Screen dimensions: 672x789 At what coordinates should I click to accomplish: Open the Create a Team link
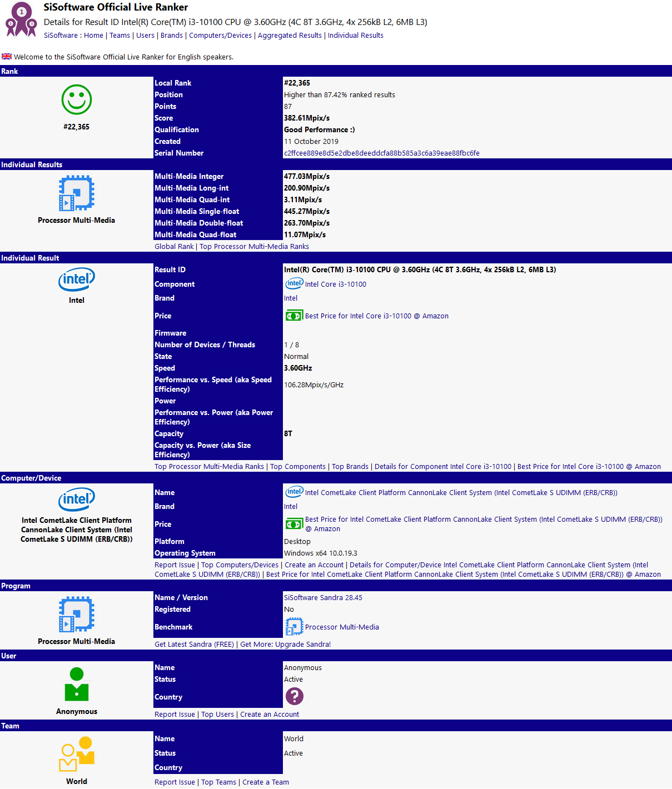click(266, 782)
